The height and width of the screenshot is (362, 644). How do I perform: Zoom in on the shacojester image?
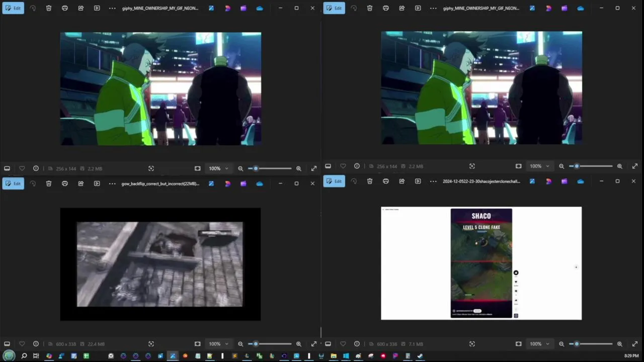619,344
